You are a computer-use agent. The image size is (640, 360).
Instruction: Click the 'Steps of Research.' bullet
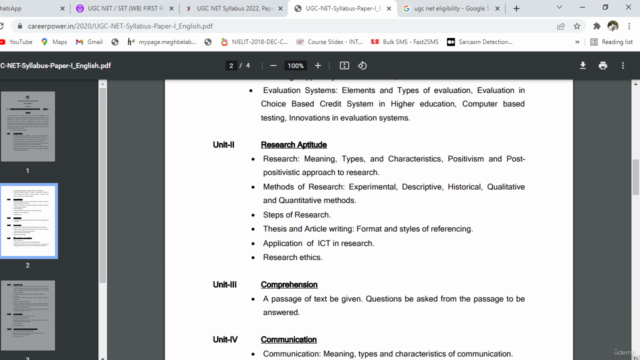297,215
